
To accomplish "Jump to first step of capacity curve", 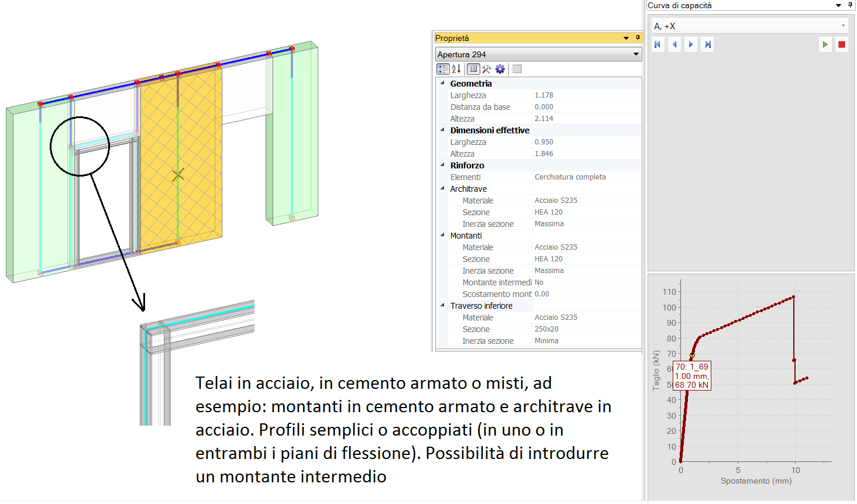I will (658, 44).
